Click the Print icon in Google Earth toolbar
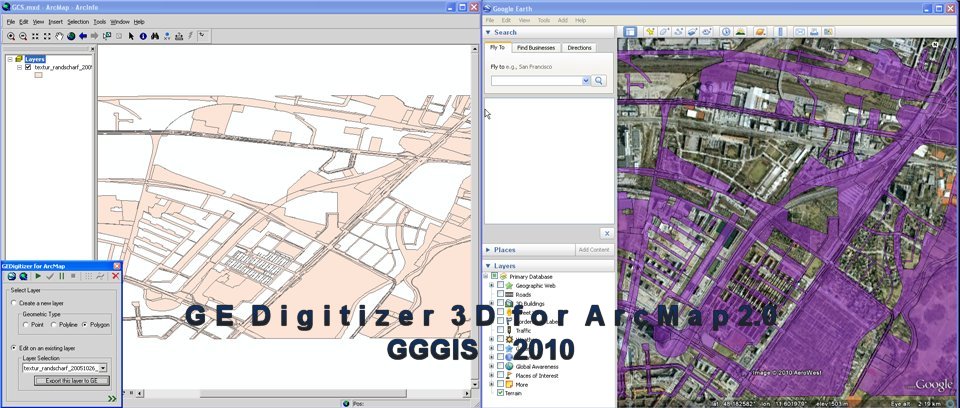960x408 pixels. (814, 31)
